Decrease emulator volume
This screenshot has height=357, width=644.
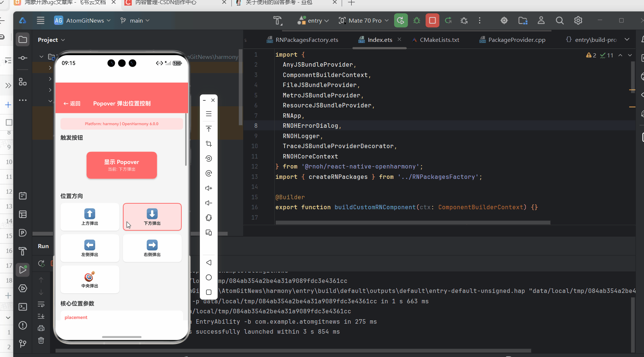(x=209, y=203)
